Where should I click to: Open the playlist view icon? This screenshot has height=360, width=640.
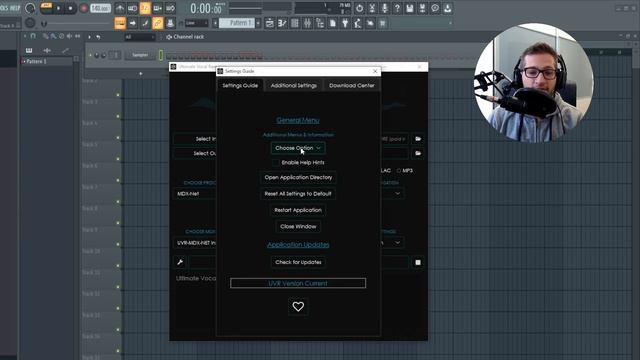[269, 23]
